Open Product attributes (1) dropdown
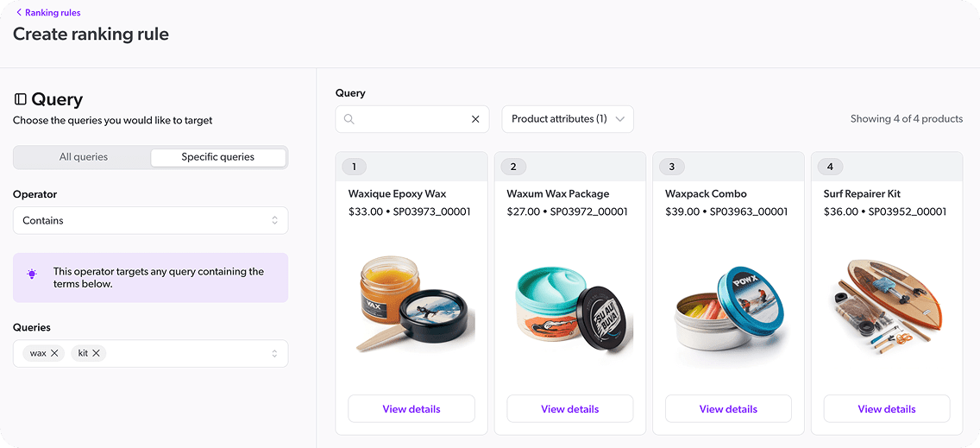This screenshot has width=980, height=448. pos(568,119)
